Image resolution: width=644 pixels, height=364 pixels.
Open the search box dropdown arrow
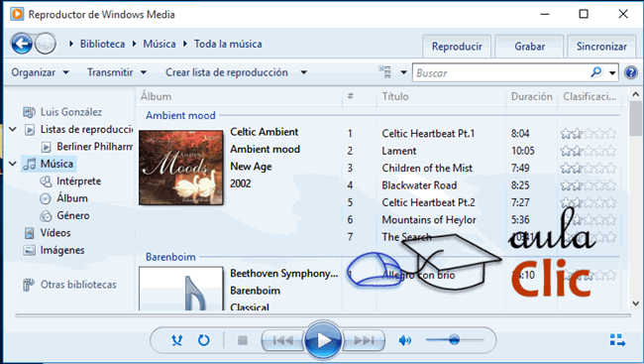pyautogui.click(x=612, y=73)
